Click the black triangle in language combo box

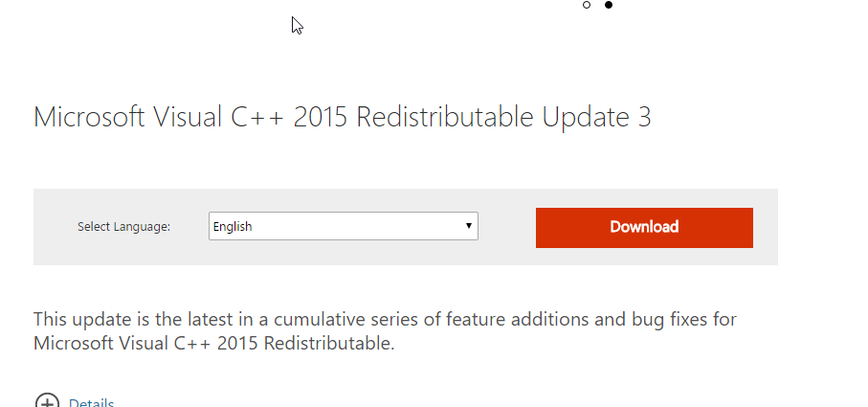coord(468,226)
